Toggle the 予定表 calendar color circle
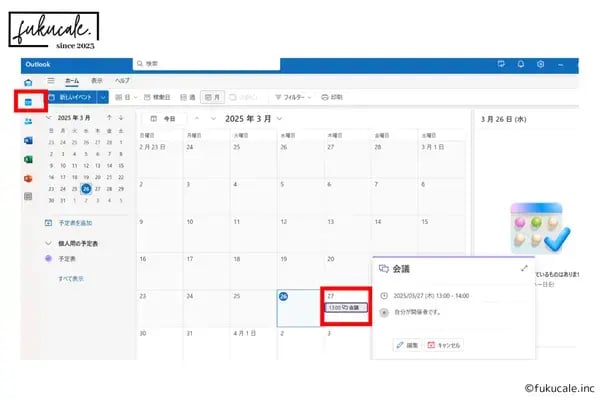The height and width of the screenshot is (400, 600). coord(49,259)
